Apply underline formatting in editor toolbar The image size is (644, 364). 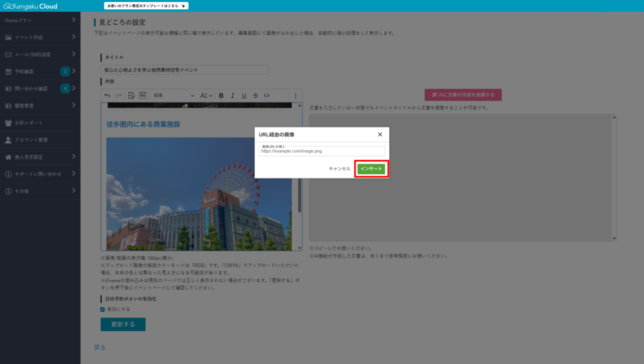[x=244, y=96]
